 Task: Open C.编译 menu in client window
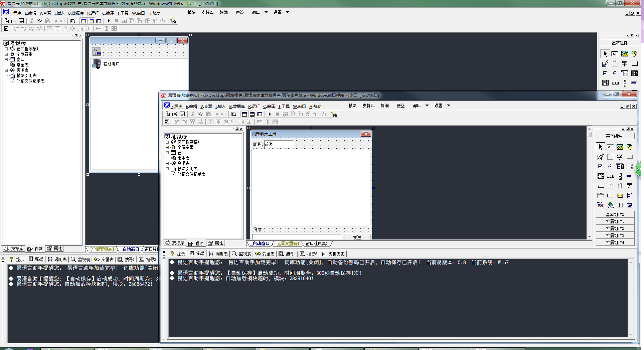[269, 106]
